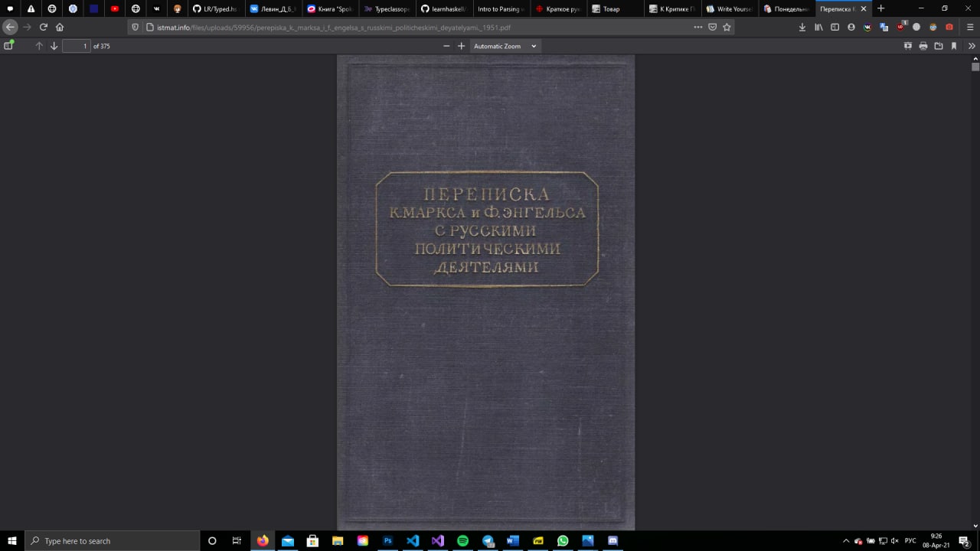The image size is (980, 551).
Task: Open Spotify from taskbar
Action: (462, 540)
